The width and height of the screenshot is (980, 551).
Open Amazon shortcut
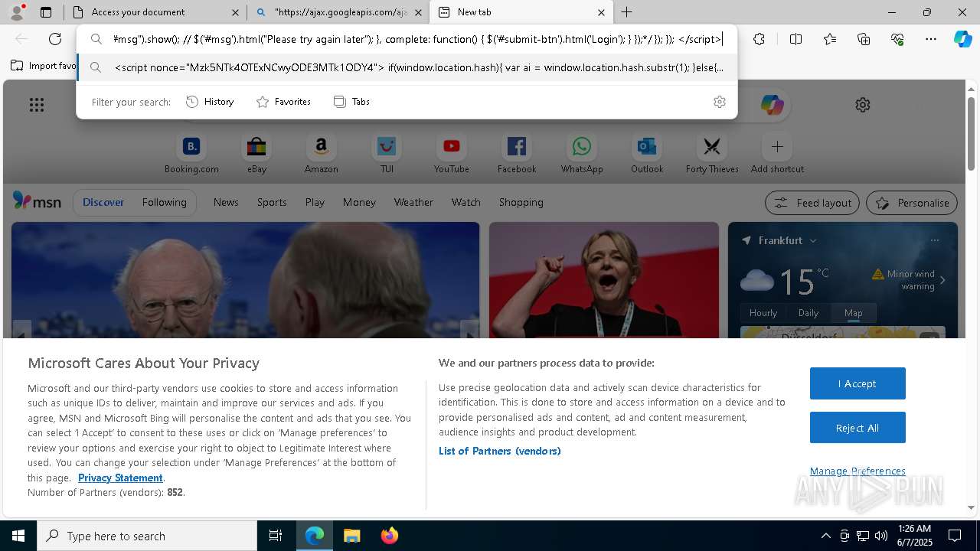pos(322,154)
